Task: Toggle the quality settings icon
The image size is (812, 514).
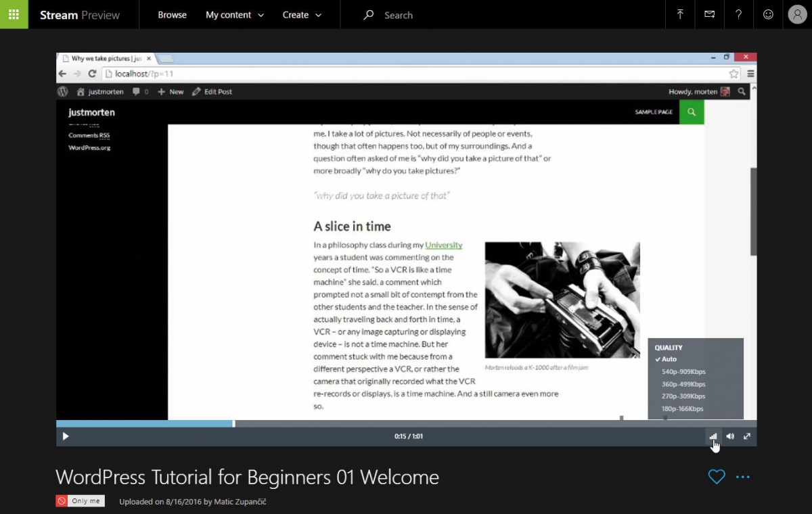Action: pos(713,436)
